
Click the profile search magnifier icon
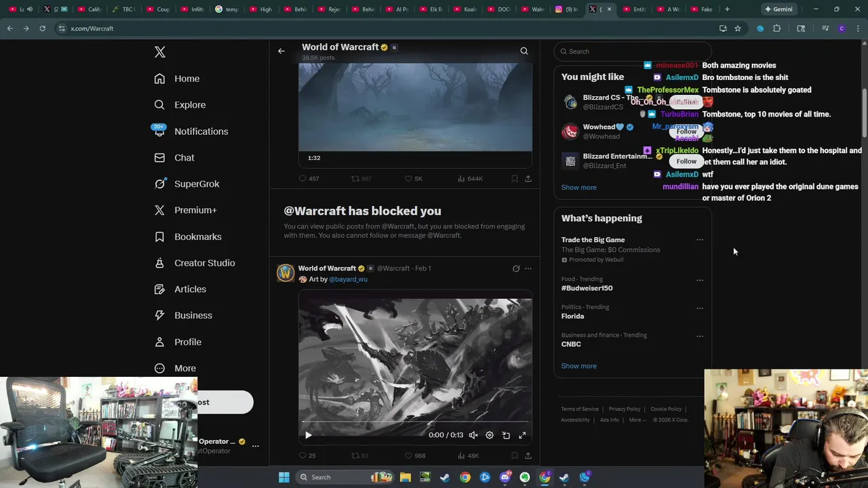tap(524, 51)
